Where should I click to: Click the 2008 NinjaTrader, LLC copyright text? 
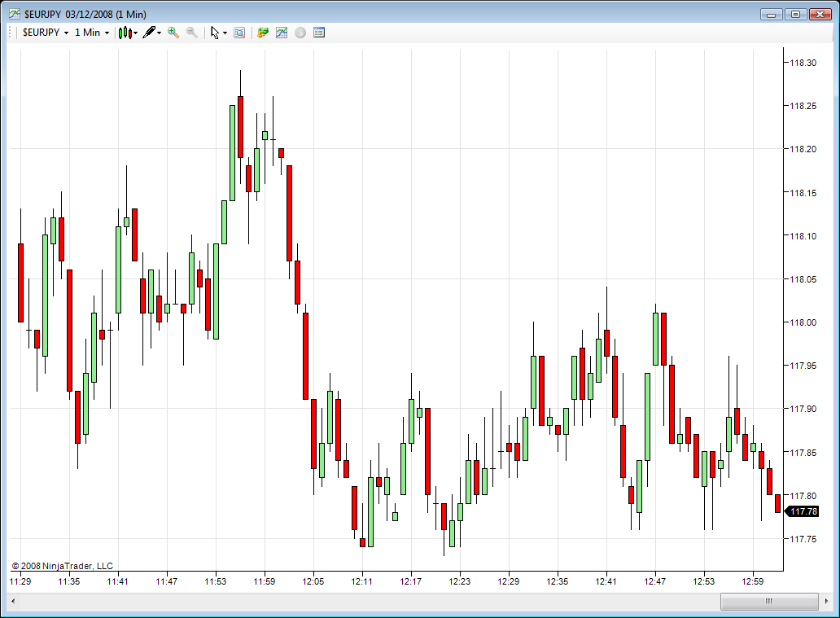tap(62, 566)
